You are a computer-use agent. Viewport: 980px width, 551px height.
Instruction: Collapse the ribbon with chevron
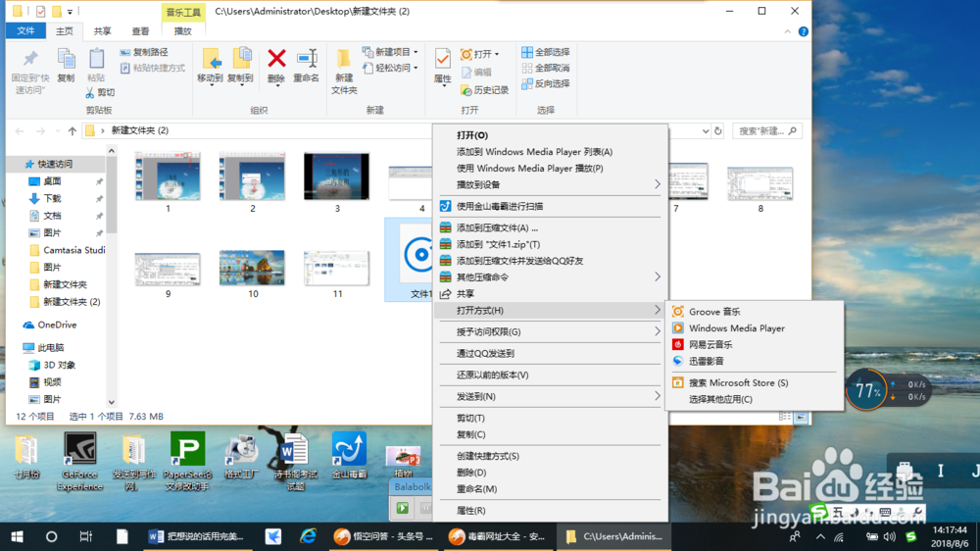788,31
